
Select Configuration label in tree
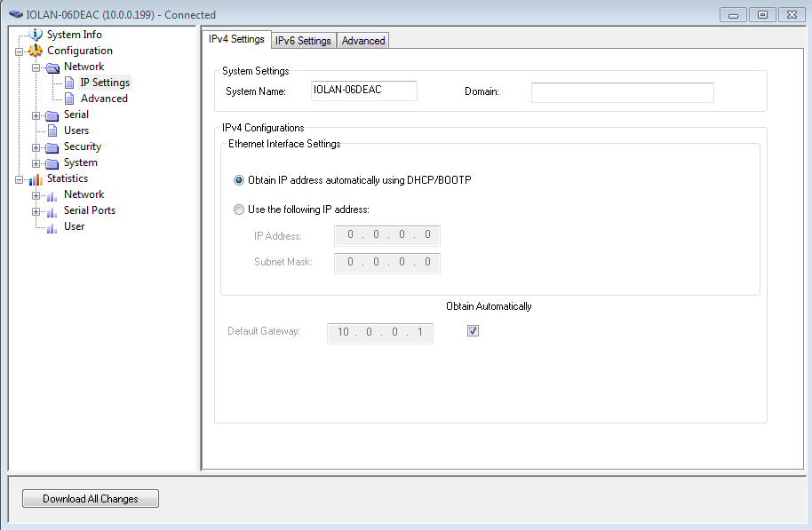[x=80, y=51]
